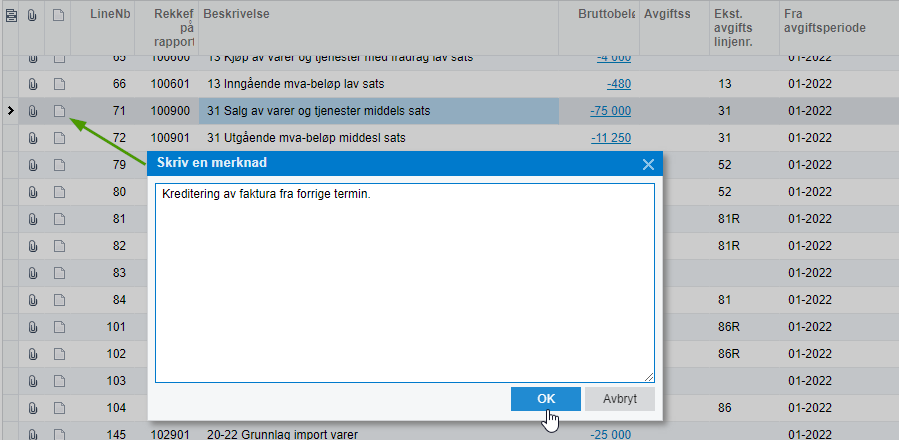This screenshot has height=440, width=899.
Task: Open attachment icon for line 72
Action: tap(33, 138)
